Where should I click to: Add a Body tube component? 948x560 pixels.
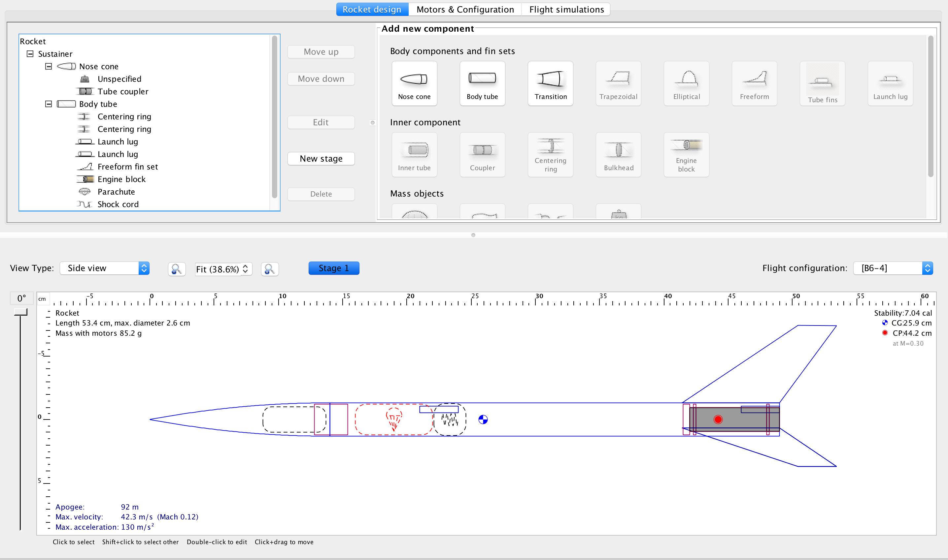tap(482, 83)
